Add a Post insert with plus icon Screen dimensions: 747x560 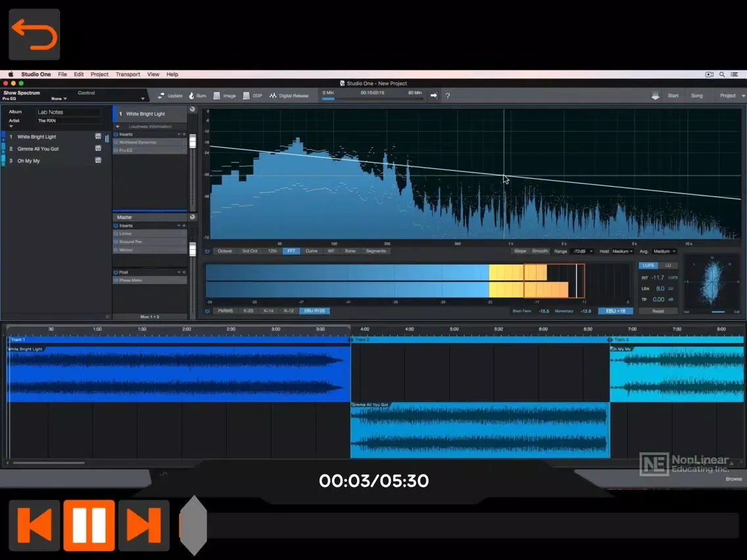tap(184, 272)
